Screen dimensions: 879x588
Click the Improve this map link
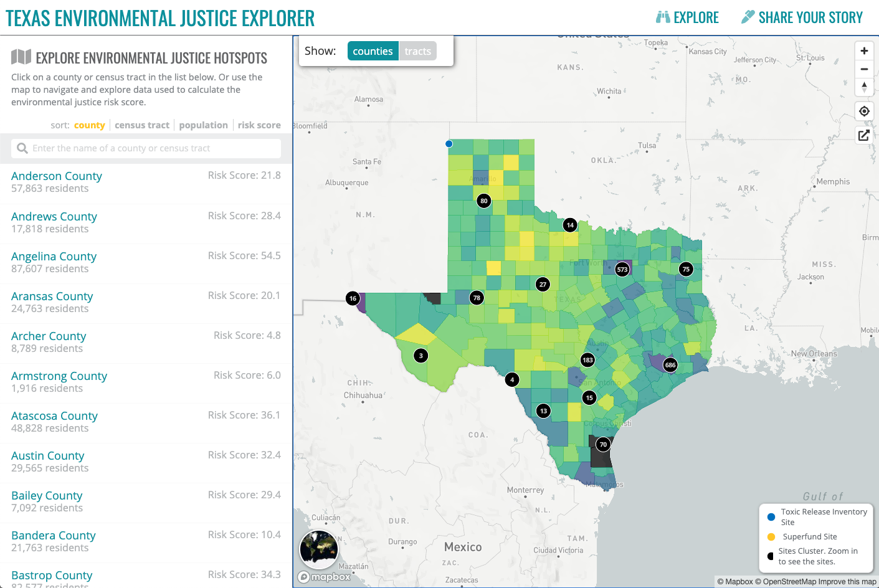(x=847, y=582)
